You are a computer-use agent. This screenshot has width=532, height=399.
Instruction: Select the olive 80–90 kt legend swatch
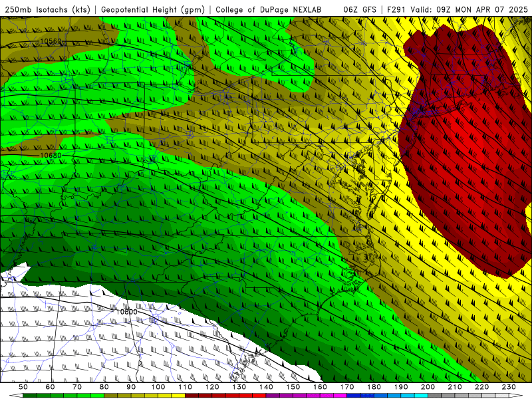[111, 396]
